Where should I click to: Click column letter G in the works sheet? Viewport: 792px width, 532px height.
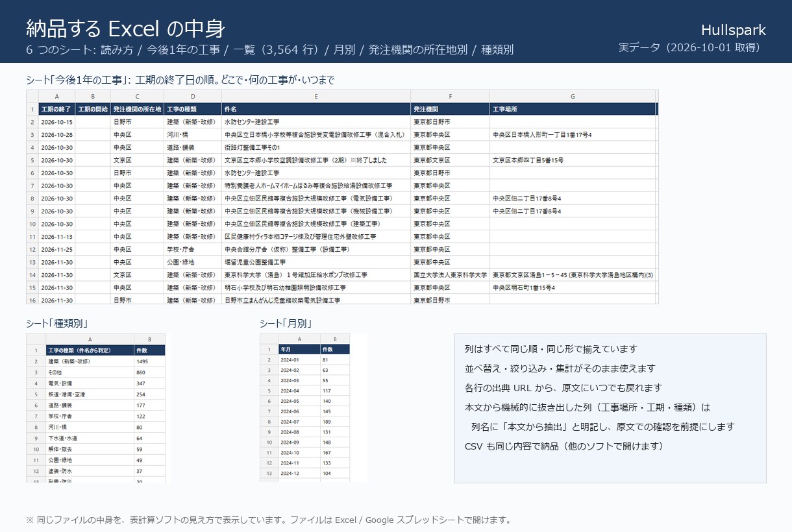click(573, 97)
